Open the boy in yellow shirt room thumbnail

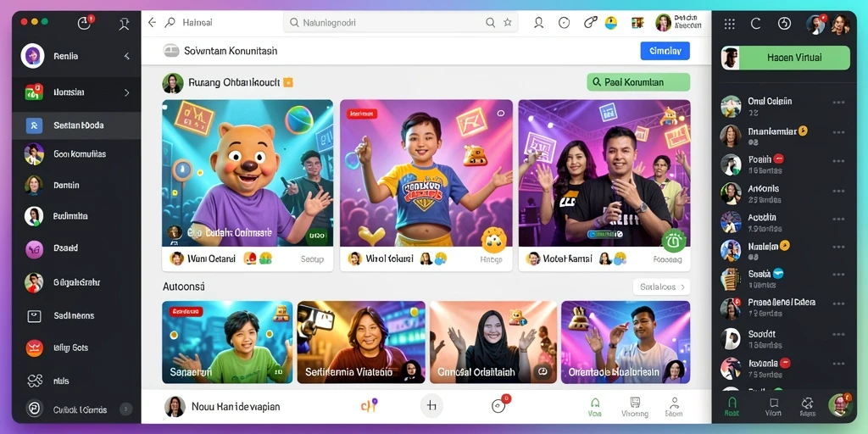[x=426, y=173]
